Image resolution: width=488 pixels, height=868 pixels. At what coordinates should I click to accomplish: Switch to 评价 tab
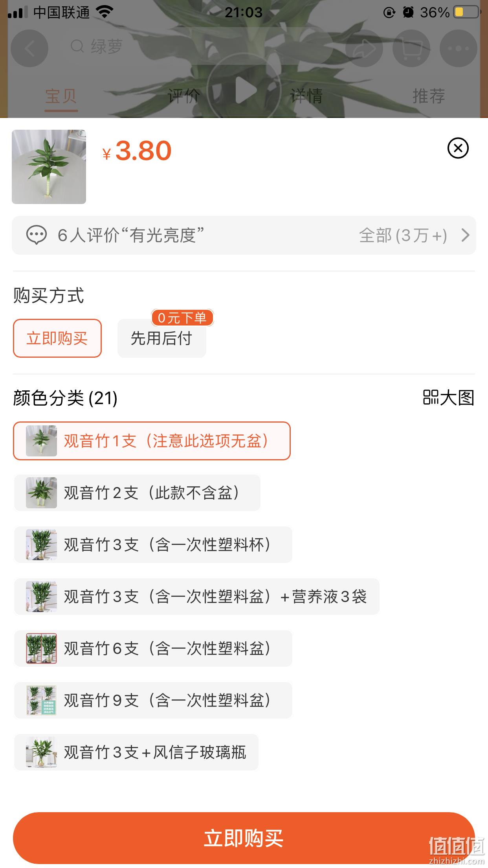click(183, 96)
